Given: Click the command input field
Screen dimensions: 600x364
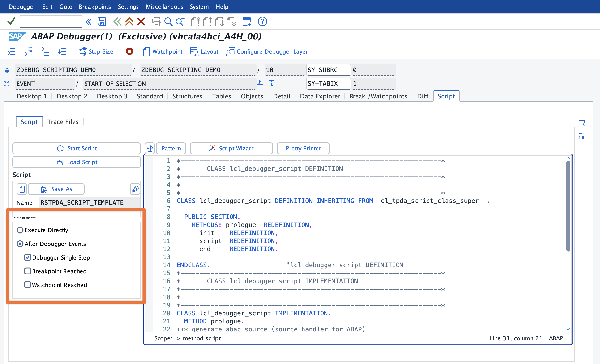Looking at the screenshot, I should coord(51,22).
